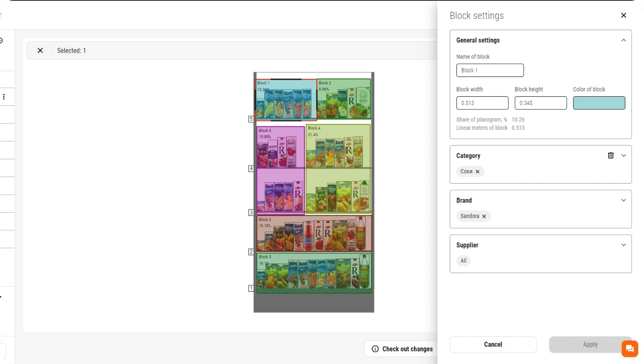Click the Check out changes button

[403, 349]
